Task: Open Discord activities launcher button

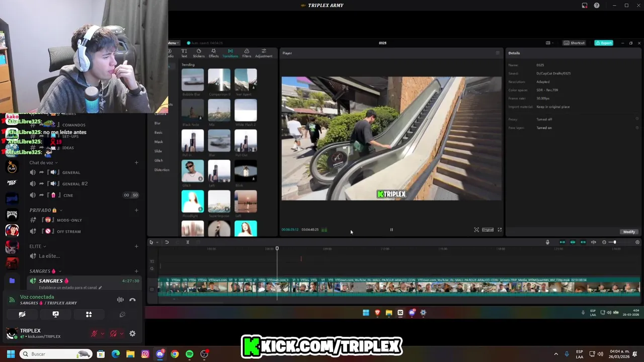Action: point(89,315)
